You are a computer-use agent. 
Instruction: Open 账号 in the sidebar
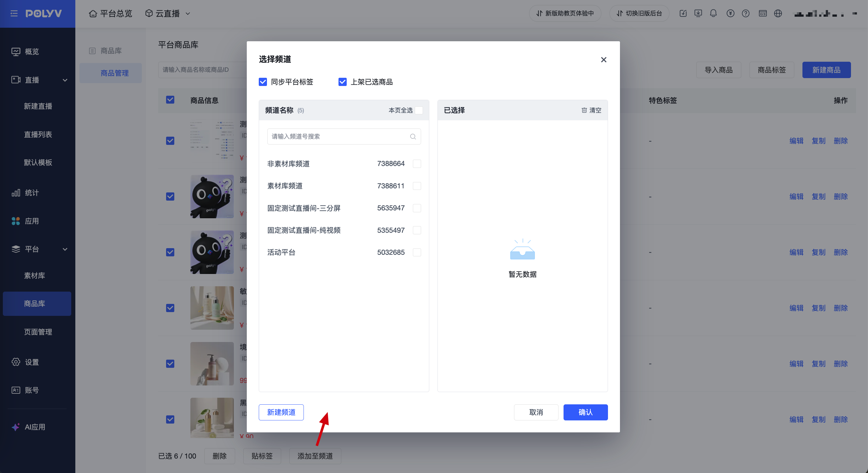point(25,390)
